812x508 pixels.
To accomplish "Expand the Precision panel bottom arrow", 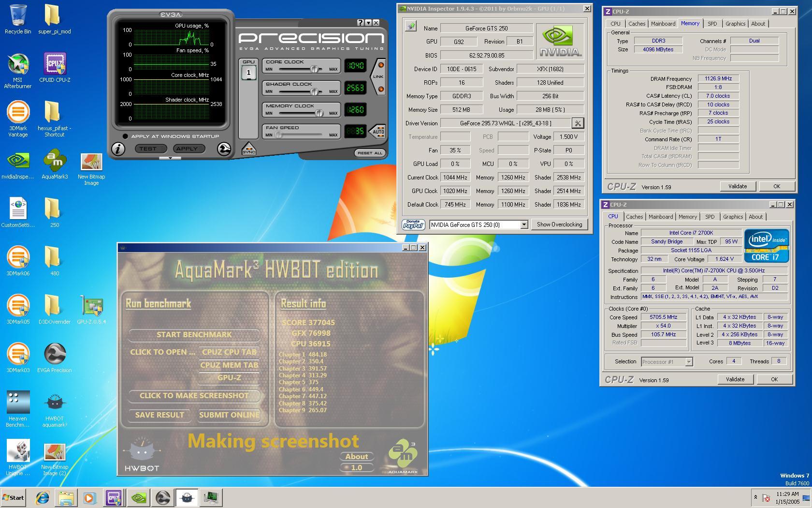I will pos(170,158).
